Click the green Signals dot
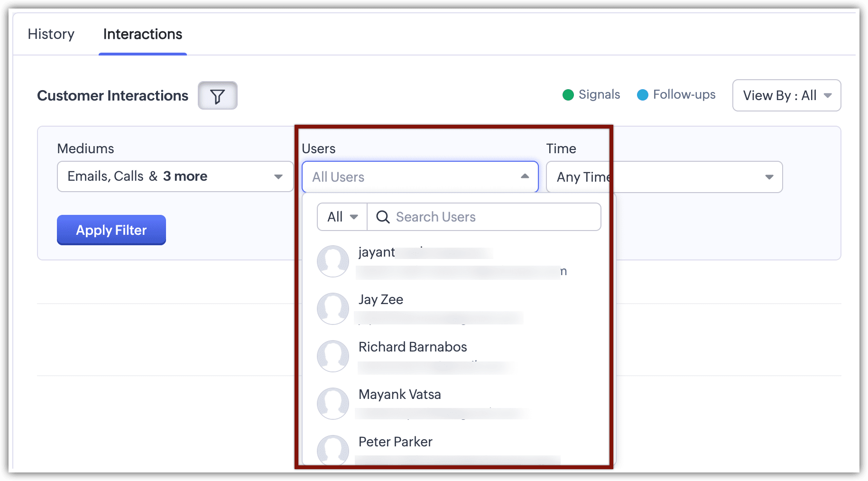868x481 pixels. [x=568, y=95]
